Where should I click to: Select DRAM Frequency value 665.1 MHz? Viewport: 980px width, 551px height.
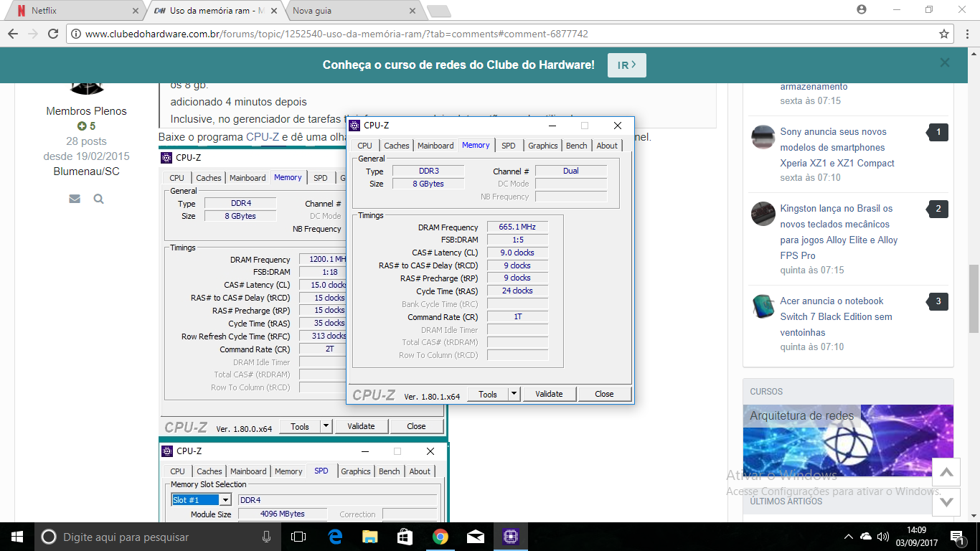click(517, 227)
